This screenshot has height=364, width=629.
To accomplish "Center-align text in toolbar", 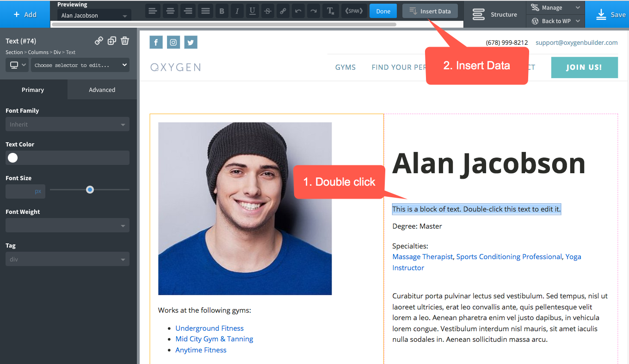I will 171,11.
